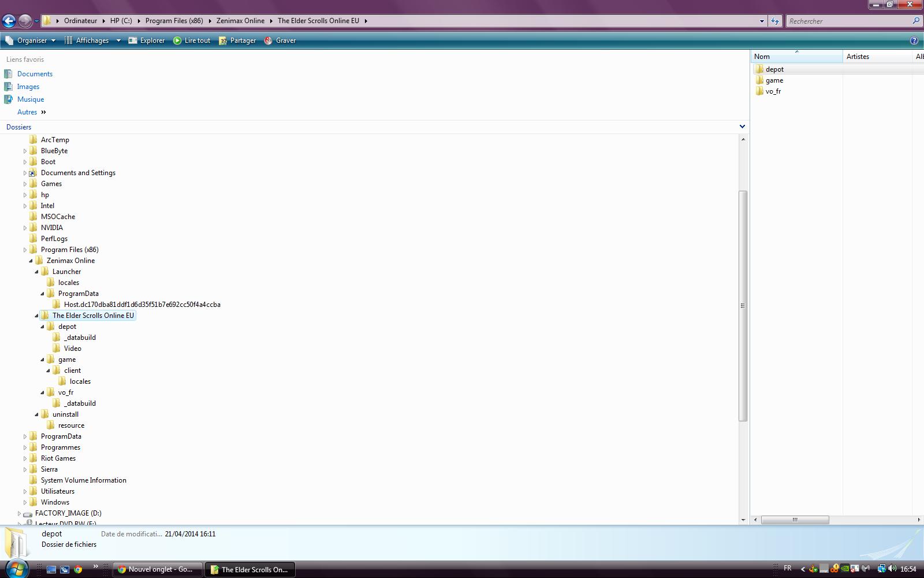Open the Documents favorite link
The width and height of the screenshot is (924, 578).
35,74
